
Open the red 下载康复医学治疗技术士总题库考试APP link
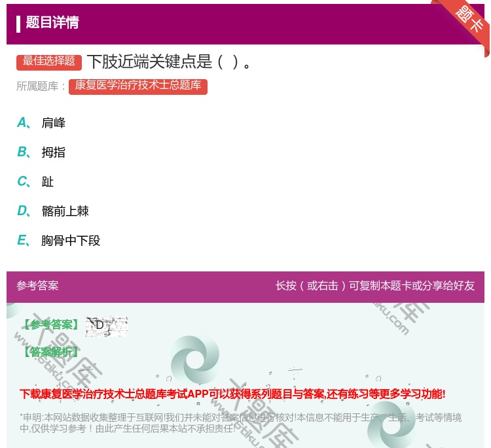pos(232,394)
